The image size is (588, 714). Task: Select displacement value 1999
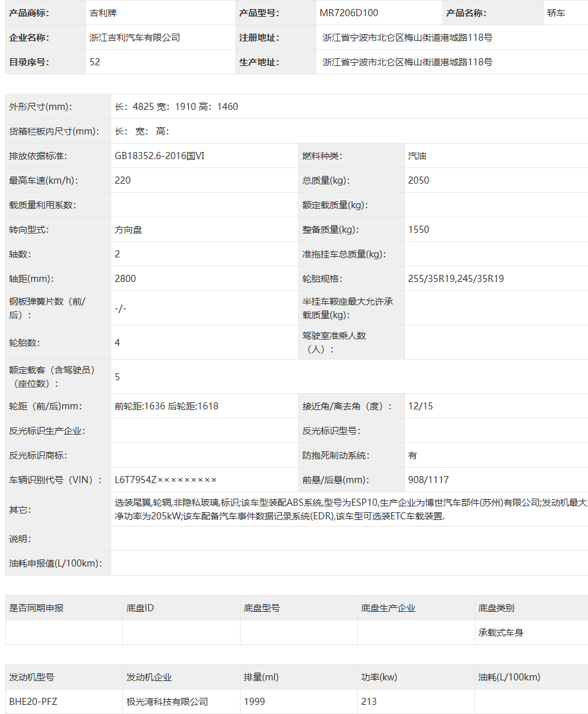point(254,701)
